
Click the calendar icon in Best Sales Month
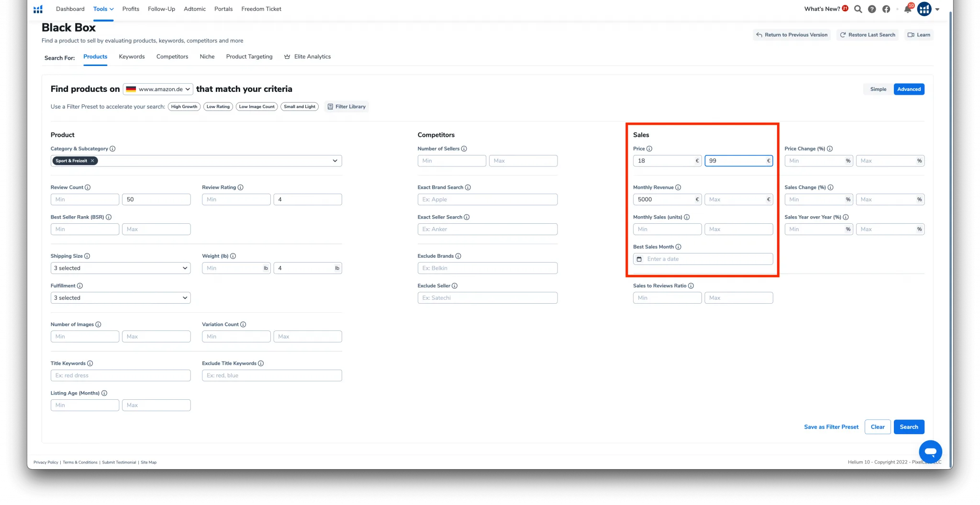tap(639, 259)
